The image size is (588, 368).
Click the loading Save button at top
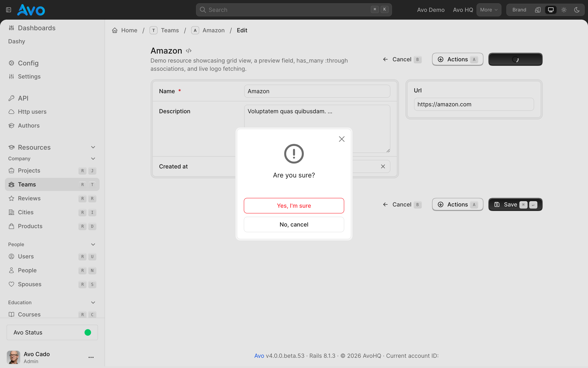(515, 59)
